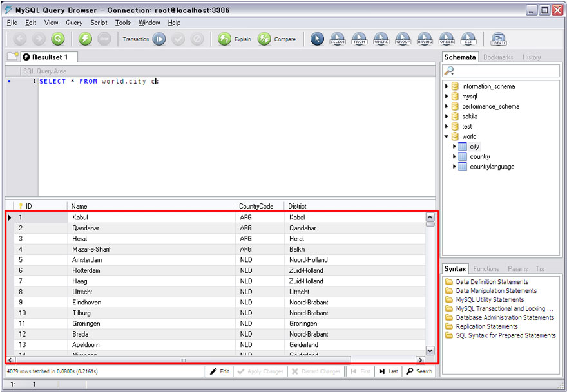Expand the sakila database node
The height and width of the screenshot is (392, 567).
[x=447, y=117]
